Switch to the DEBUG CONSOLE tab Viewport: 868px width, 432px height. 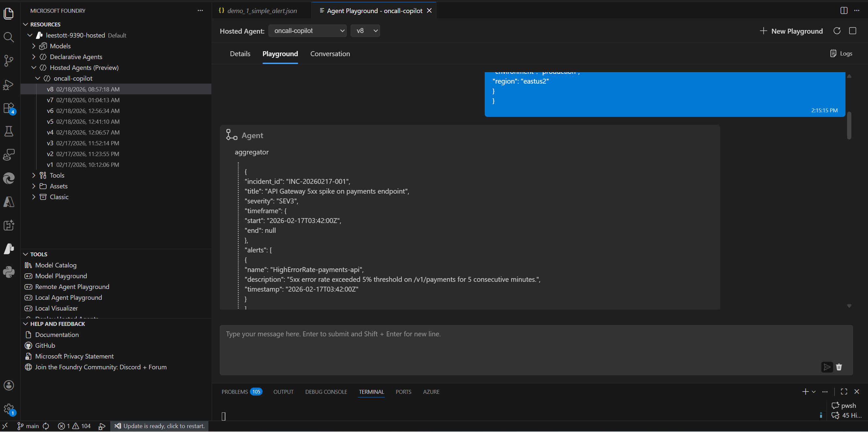326,392
